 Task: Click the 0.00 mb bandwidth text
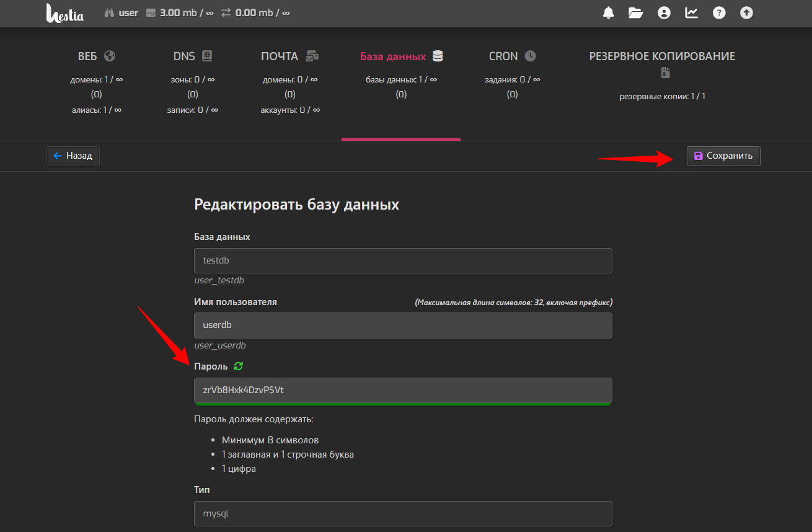pyautogui.click(x=262, y=12)
